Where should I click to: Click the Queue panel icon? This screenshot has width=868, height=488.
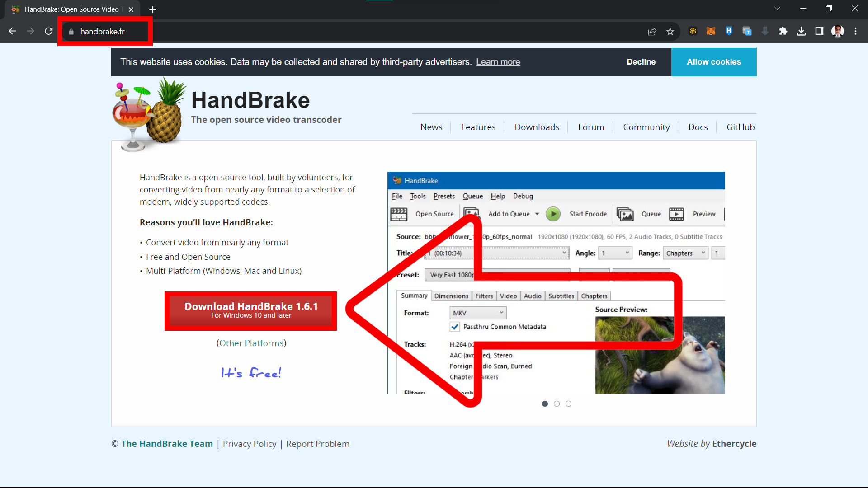625,214
